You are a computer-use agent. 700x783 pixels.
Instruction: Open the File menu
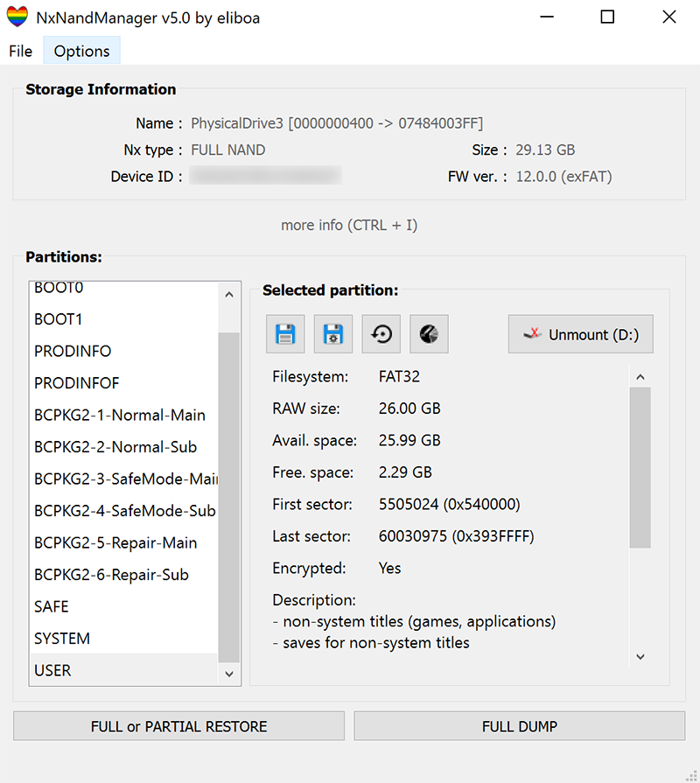(20, 51)
